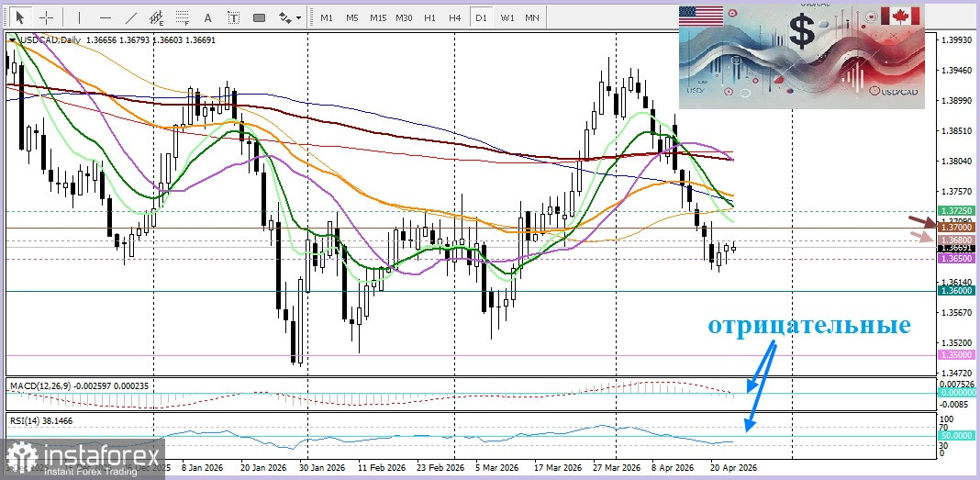This screenshot has height=480, width=980.
Task: Click the 0.007526 MACD scale value
Action: click(957, 384)
